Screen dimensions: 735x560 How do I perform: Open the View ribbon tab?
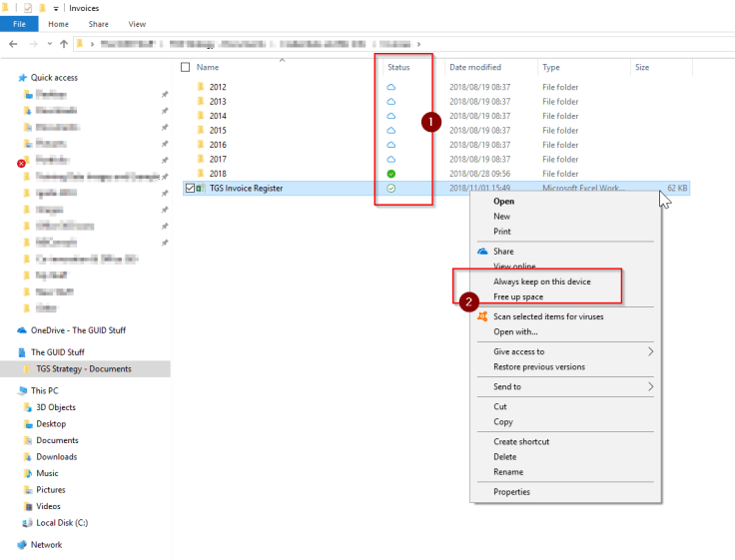click(137, 24)
